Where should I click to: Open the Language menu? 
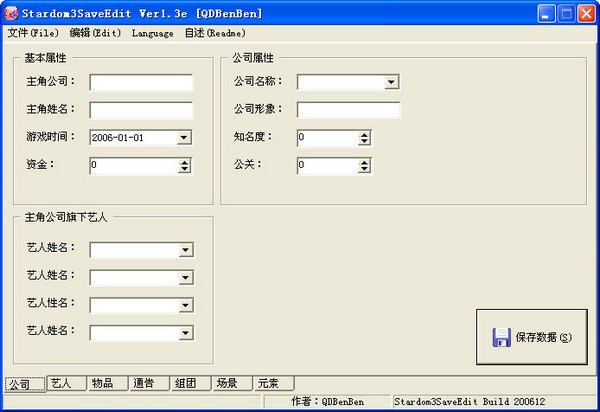(x=153, y=33)
